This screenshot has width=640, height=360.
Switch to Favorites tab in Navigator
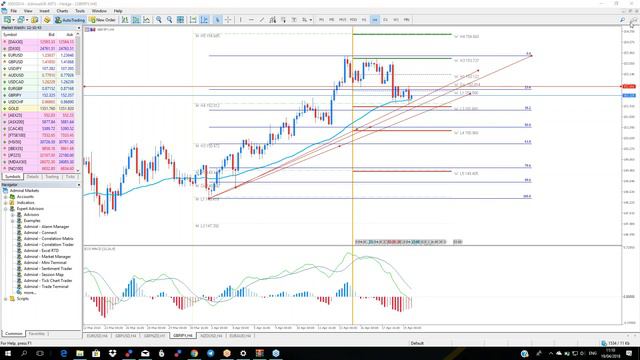pos(37,333)
